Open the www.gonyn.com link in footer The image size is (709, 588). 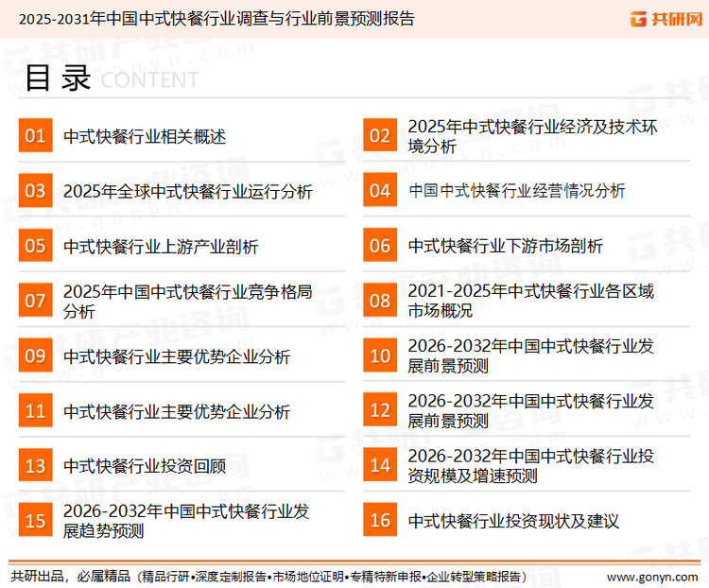tap(652, 578)
